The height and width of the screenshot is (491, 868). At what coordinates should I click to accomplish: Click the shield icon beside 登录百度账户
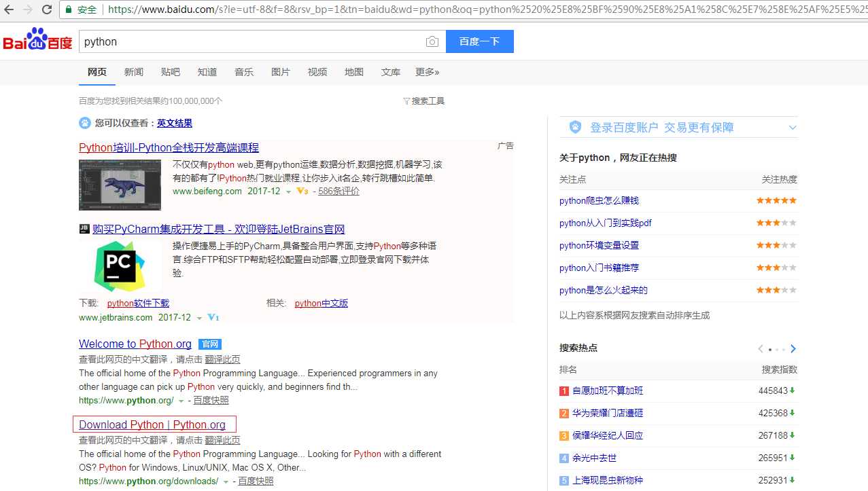pyautogui.click(x=576, y=127)
